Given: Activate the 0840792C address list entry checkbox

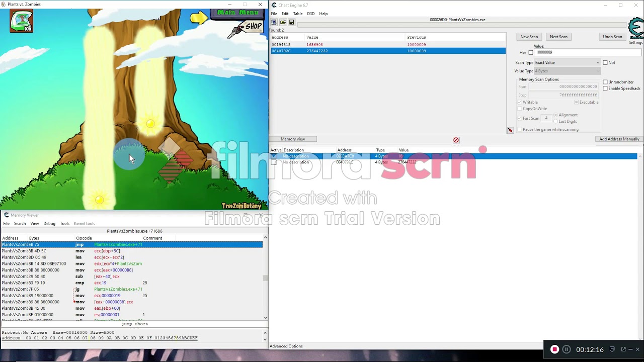Looking at the screenshot, I should 274,162.
